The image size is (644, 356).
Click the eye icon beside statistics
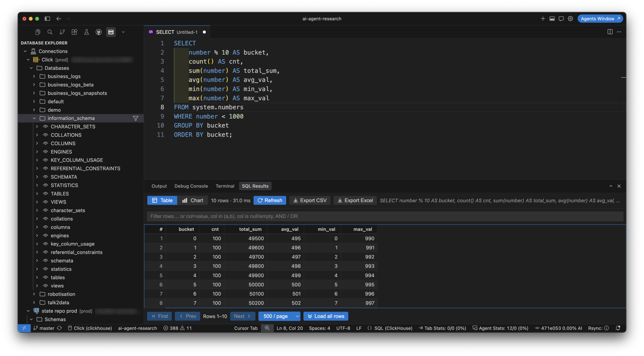pyautogui.click(x=46, y=269)
